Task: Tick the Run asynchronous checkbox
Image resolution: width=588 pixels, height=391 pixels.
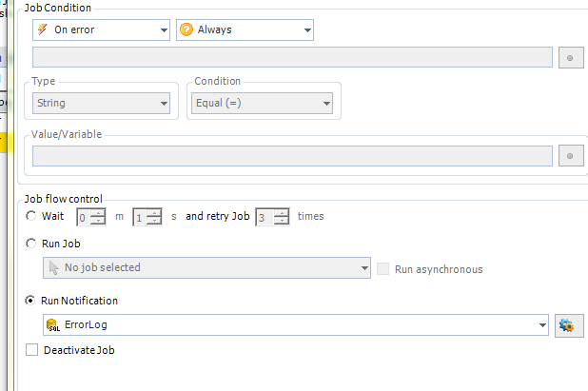Action: pyautogui.click(x=383, y=269)
